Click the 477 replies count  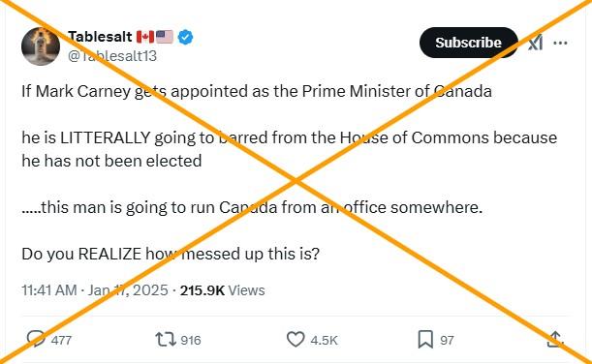pos(61,340)
